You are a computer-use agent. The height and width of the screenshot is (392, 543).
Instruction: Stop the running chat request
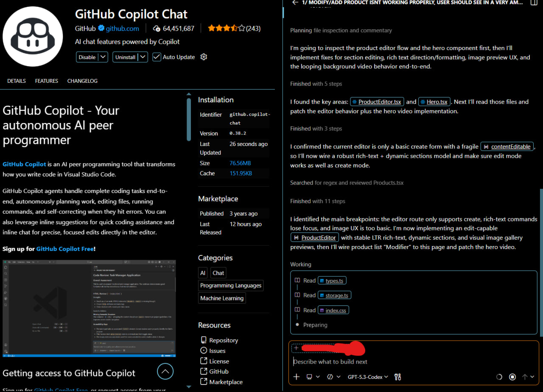tap(512, 377)
